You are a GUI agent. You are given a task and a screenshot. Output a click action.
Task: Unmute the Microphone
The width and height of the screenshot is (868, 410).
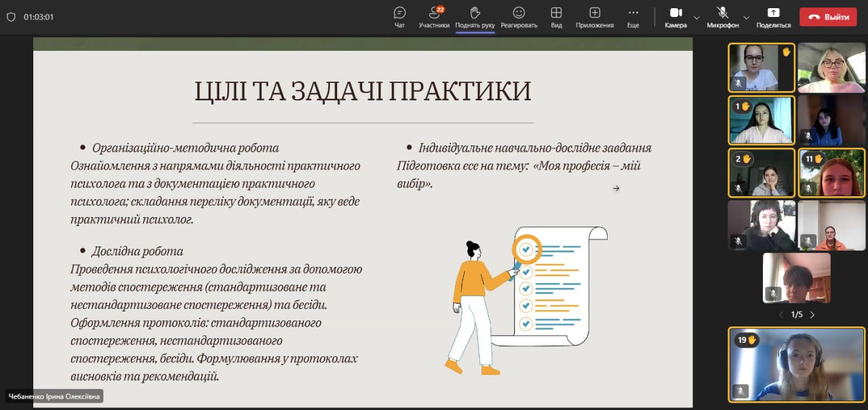point(722,16)
